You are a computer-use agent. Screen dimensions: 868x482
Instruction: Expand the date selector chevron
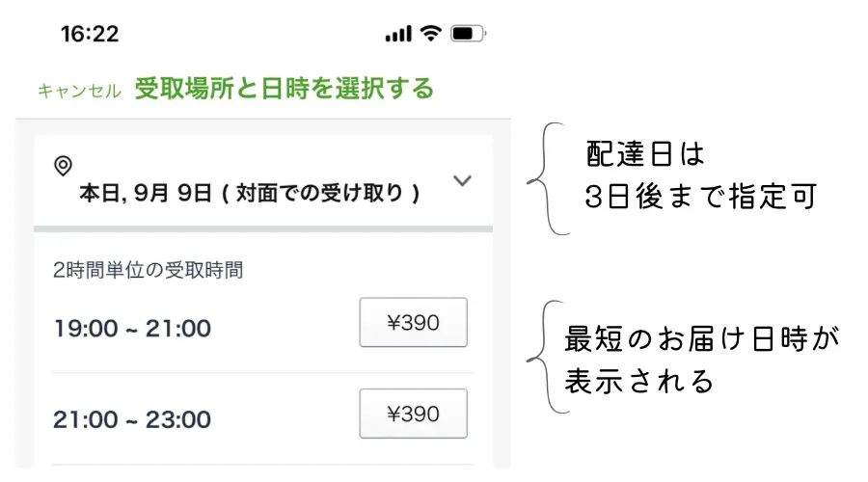pyautogui.click(x=462, y=180)
